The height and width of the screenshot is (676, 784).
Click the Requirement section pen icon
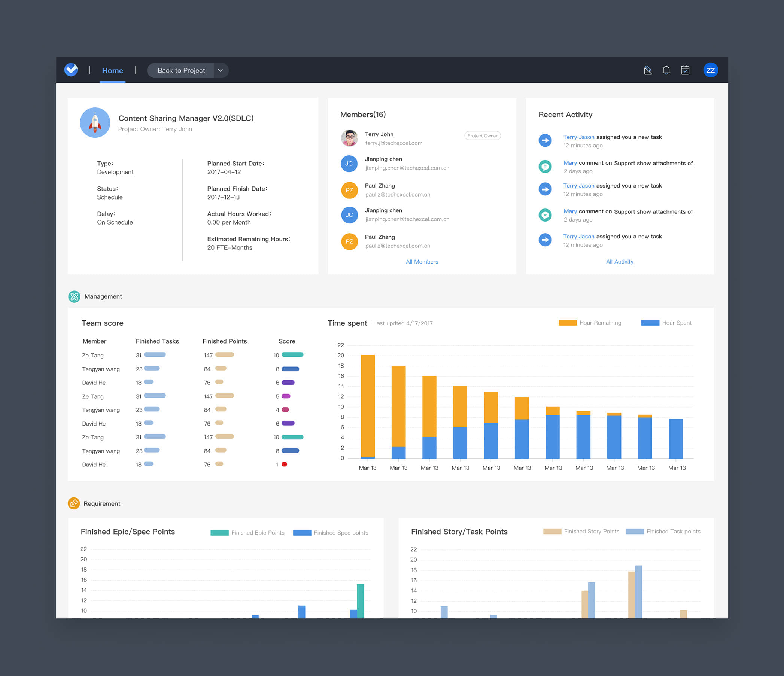(x=74, y=503)
